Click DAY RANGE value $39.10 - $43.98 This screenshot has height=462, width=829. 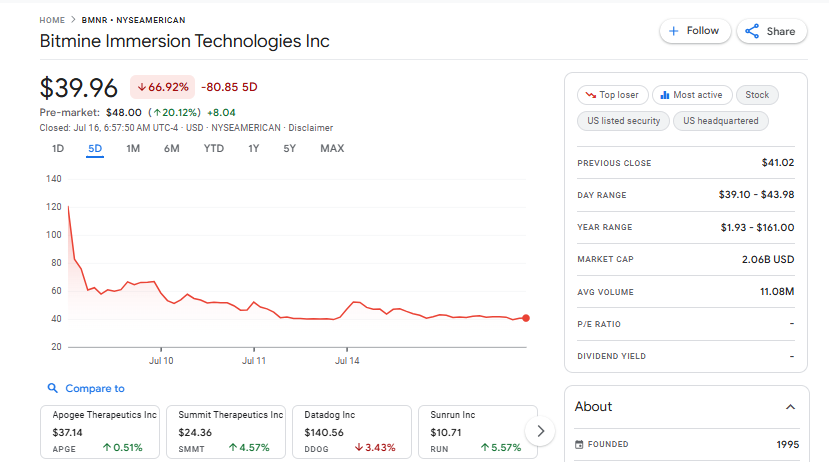[x=756, y=195]
